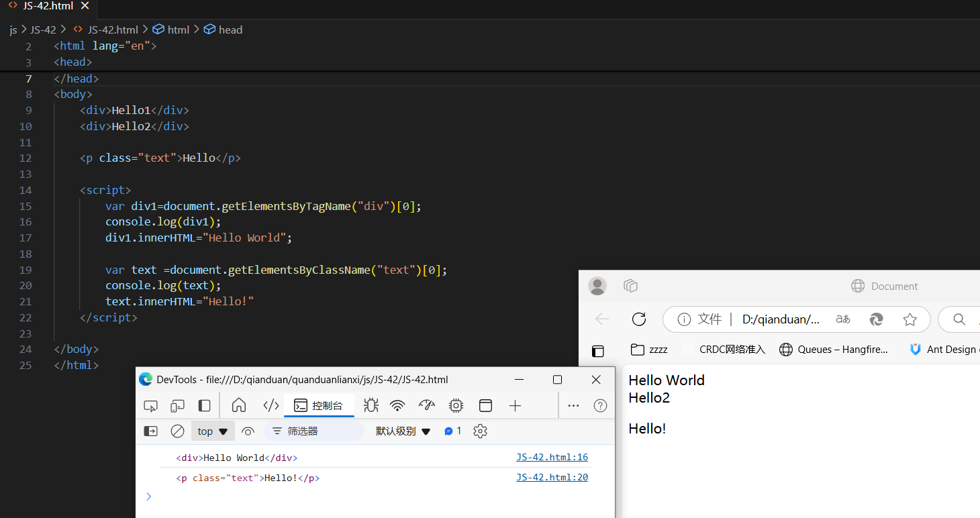Click the plus icon for more tools
Image resolution: width=980 pixels, height=518 pixels.
click(515, 405)
